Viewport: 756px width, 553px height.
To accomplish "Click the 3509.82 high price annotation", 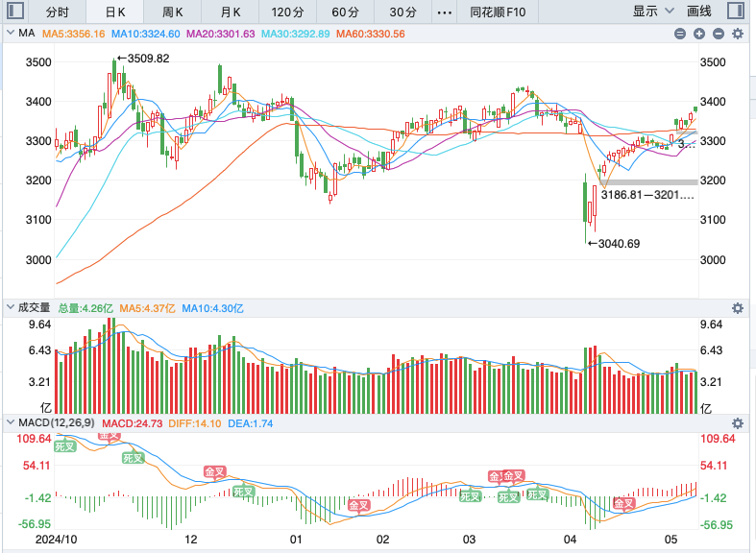I will [x=143, y=59].
